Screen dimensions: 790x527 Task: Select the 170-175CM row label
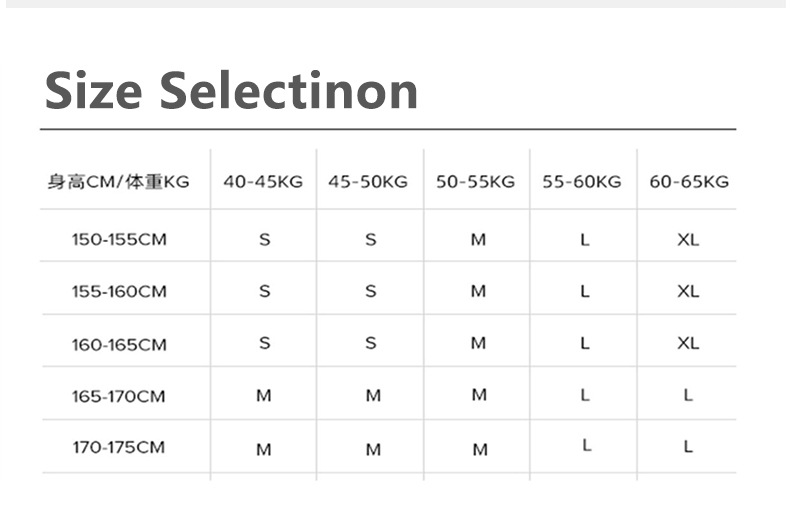119,448
